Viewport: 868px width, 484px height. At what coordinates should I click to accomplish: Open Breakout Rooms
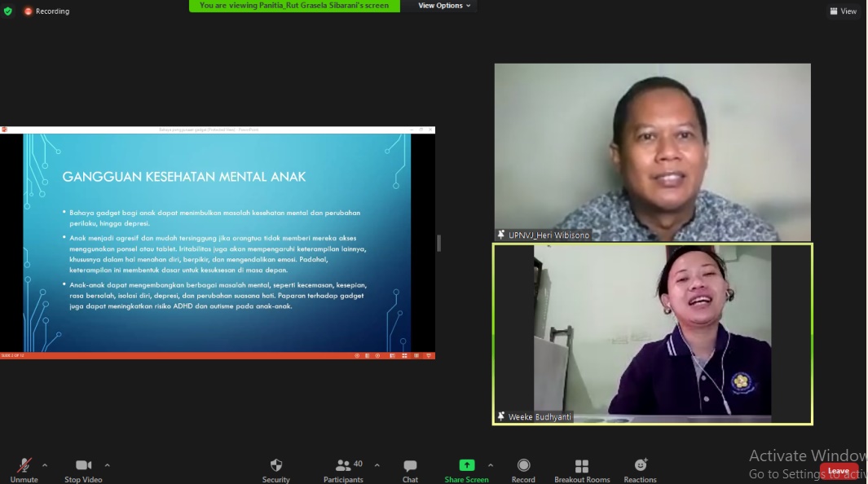click(x=582, y=467)
